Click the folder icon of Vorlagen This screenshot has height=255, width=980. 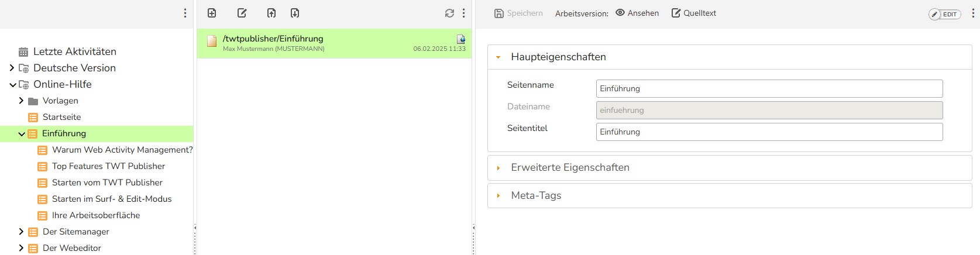[x=33, y=101]
